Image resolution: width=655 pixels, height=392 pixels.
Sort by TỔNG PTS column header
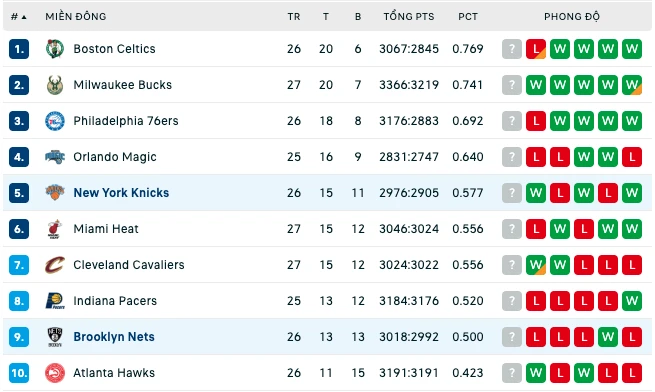[x=409, y=17]
